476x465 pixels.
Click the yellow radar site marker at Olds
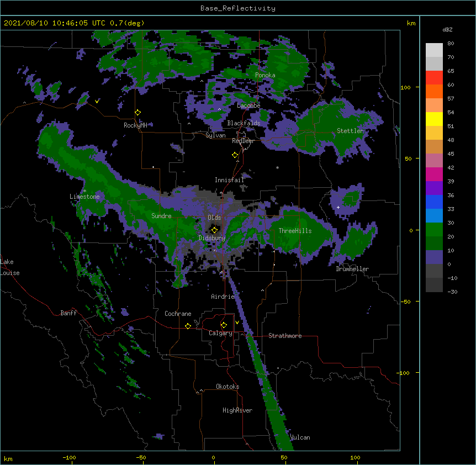[214, 230]
